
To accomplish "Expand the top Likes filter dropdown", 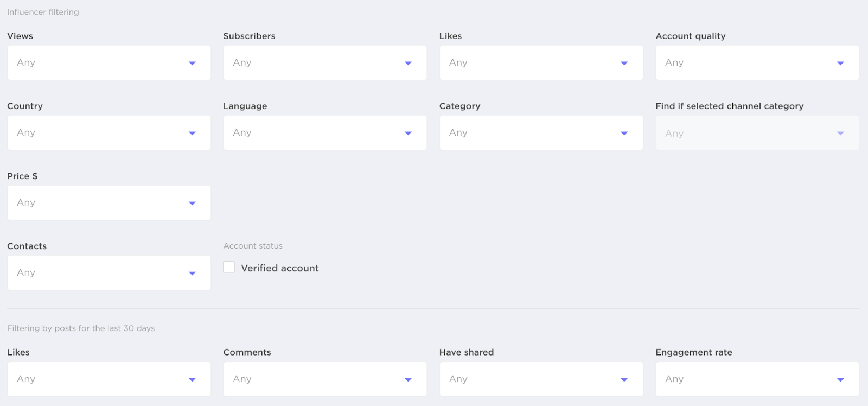I will coord(541,62).
